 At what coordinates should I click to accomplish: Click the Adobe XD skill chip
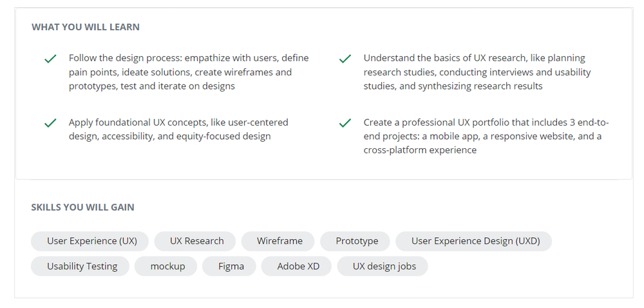tap(296, 266)
